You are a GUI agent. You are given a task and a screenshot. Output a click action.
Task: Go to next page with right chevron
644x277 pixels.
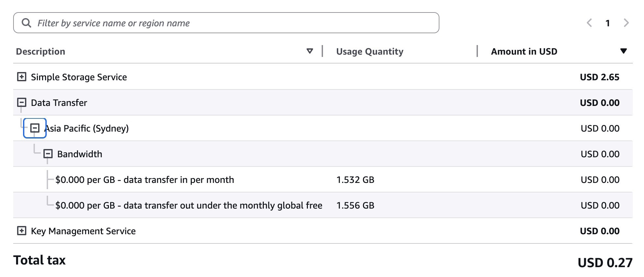click(x=626, y=23)
